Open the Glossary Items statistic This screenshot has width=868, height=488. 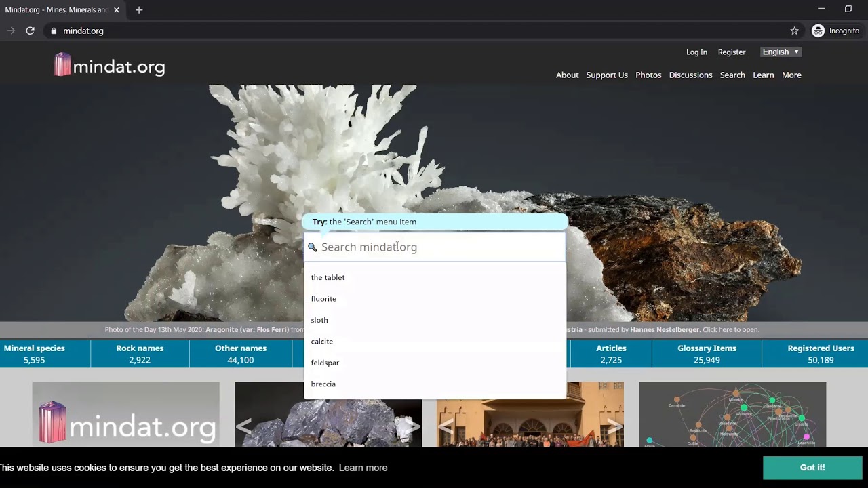(707, 354)
